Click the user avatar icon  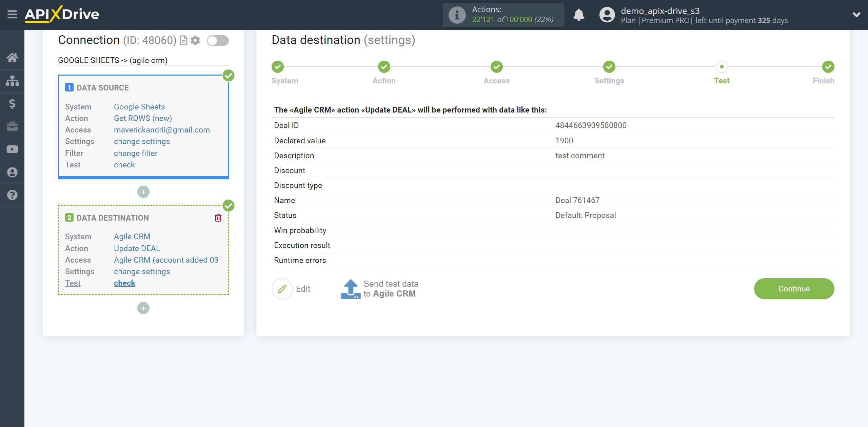coord(607,15)
